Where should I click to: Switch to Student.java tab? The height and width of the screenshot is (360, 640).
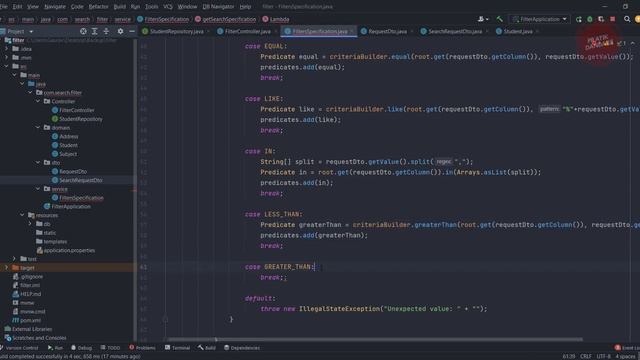pos(518,31)
